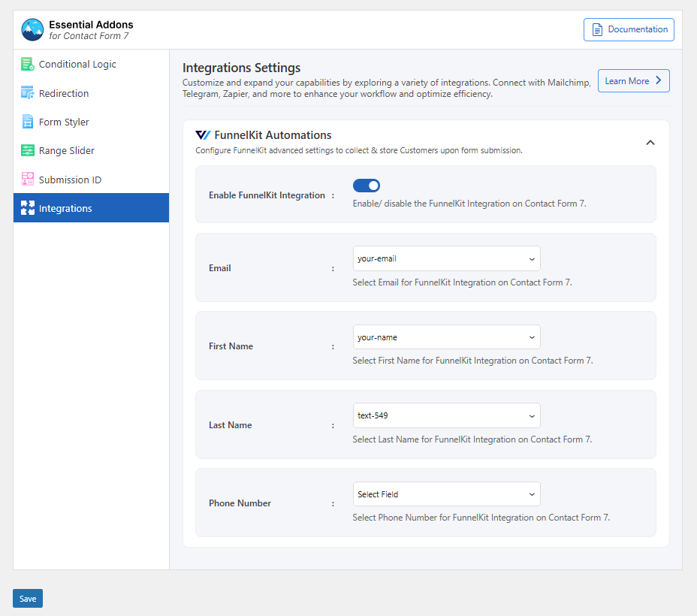Open the Phone Number Select Field dropdown

(x=446, y=494)
